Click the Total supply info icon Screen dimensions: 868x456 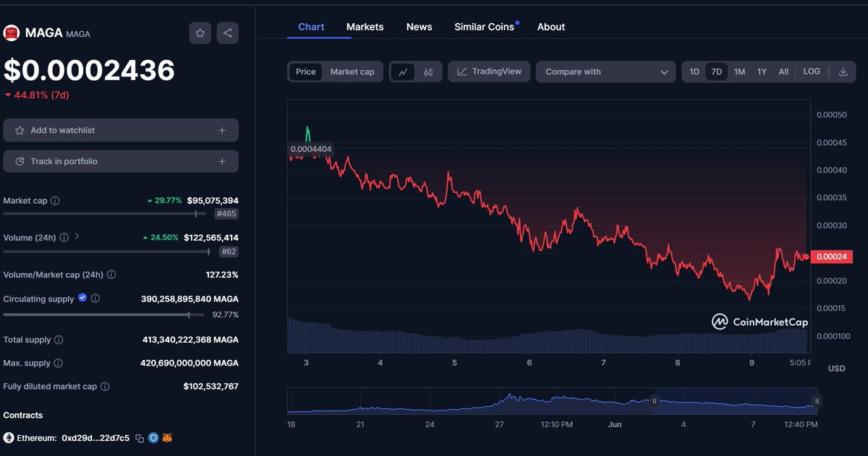(x=59, y=340)
